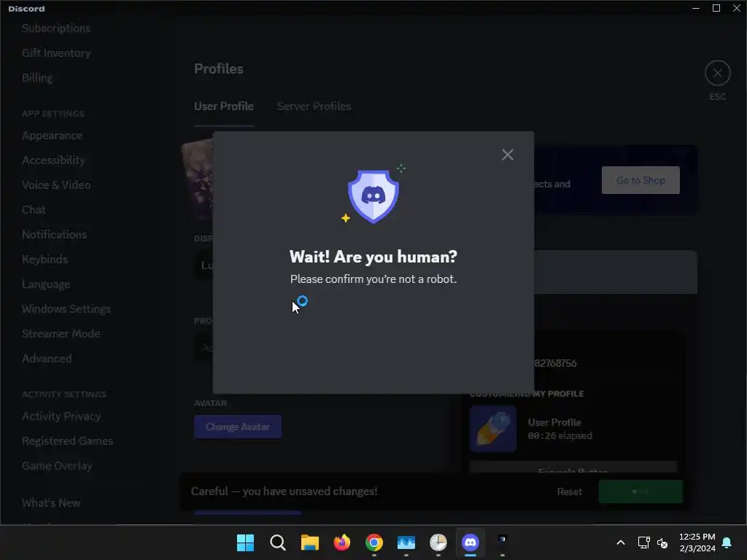This screenshot has width=747, height=560.
Task: Show hidden system tray icons
Action: coord(620,542)
